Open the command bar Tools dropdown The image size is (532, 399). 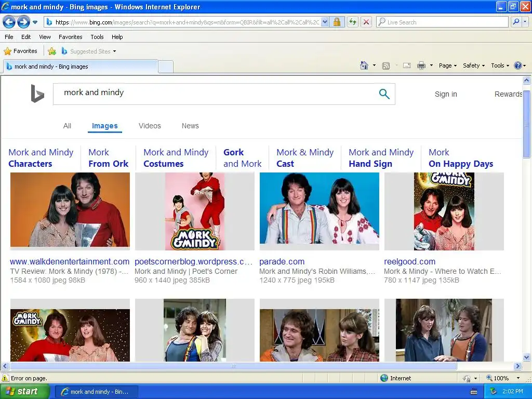pos(500,65)
